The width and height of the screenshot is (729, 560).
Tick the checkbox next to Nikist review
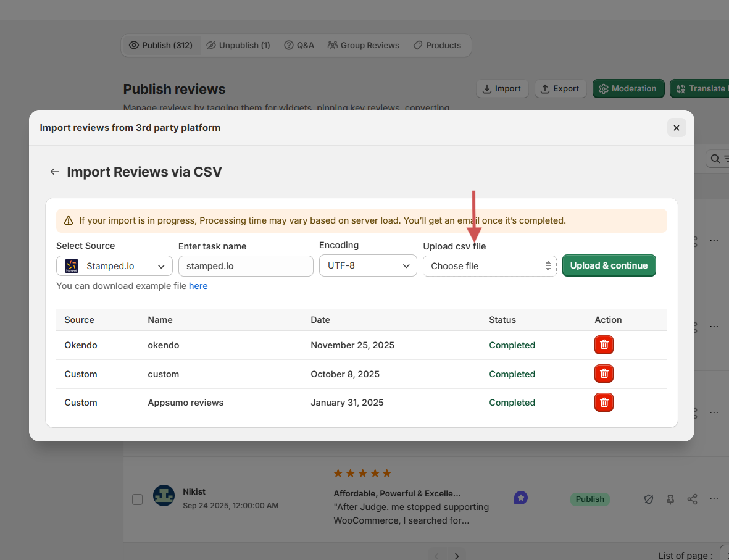pyautogui.click(x=137, y=499)
